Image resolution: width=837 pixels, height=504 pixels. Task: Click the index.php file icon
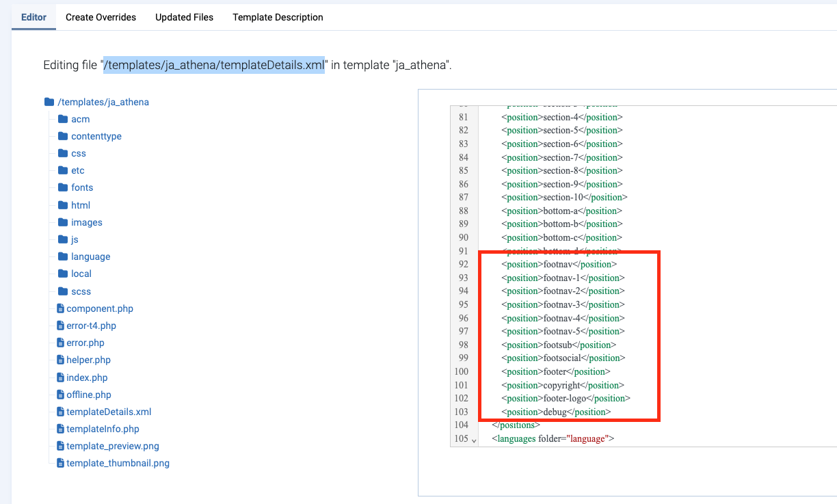(60, 377)
